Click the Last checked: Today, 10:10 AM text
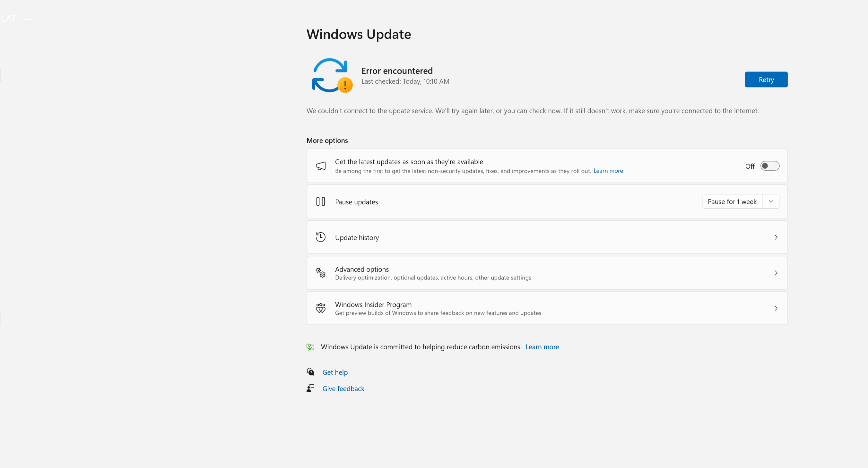Viewport: 868px width, 468px height. [x=405, y=81]
